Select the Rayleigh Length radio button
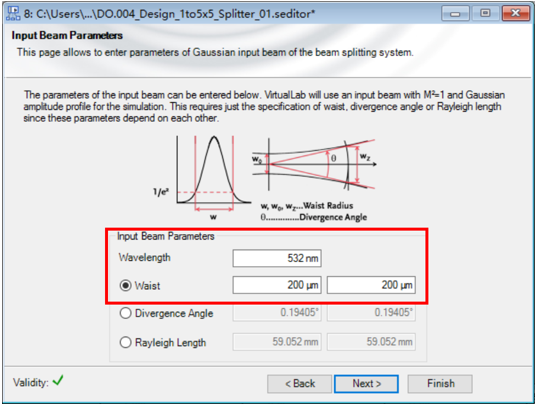 click(x=126, y=342)
